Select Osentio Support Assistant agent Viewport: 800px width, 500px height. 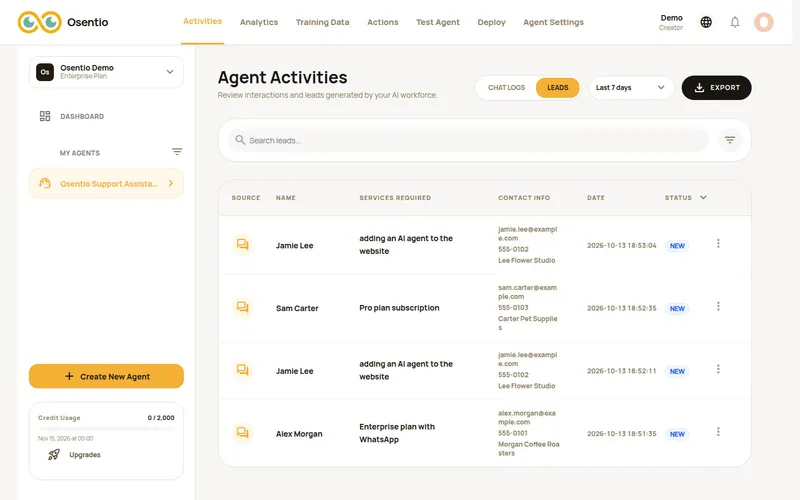(106, 183)
